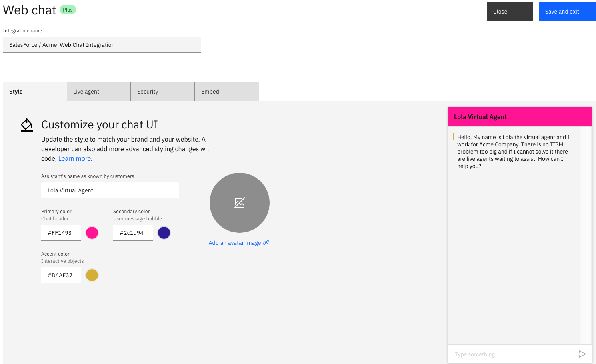Image resolution: width=596 pixels, height=364 pixels.
Task: Click the send message arrow icon
Action: [582, 354]
